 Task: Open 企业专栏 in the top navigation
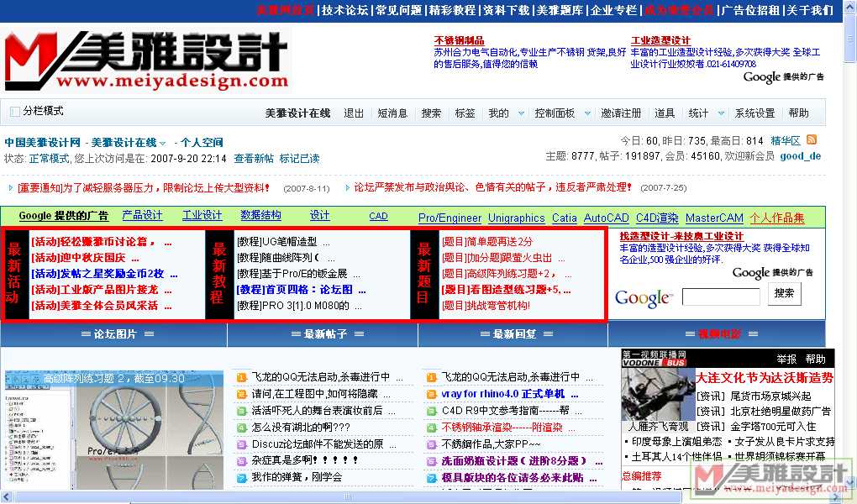pyautogui.click(x=614, y=10)
